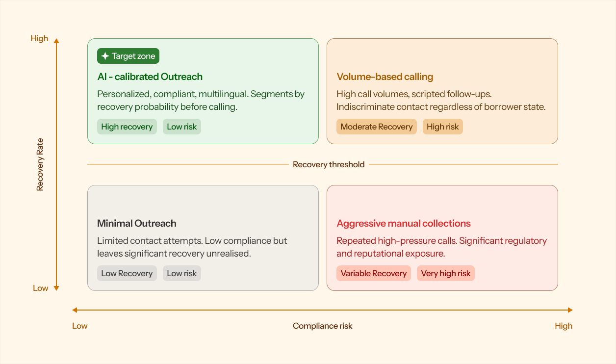Click the upward arrowhead on vertical axis
Viewport: 616px width, 364px height.
coord(56,41)
